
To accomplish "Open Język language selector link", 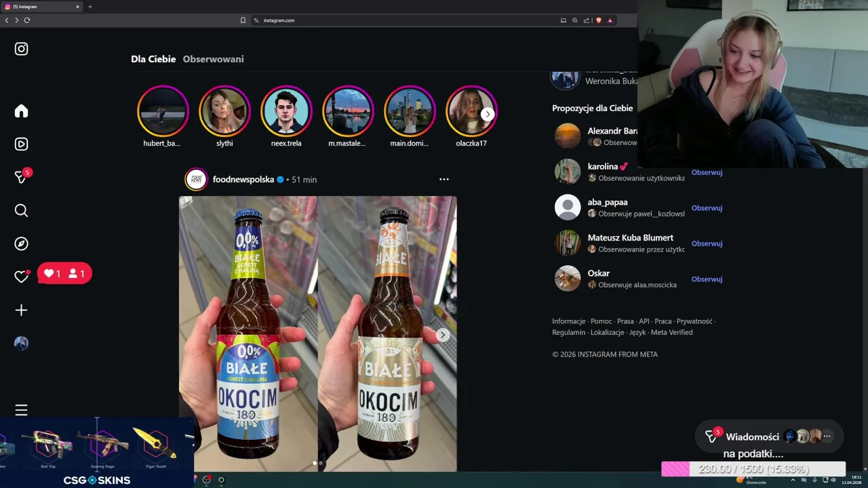I will coord(637,332).
